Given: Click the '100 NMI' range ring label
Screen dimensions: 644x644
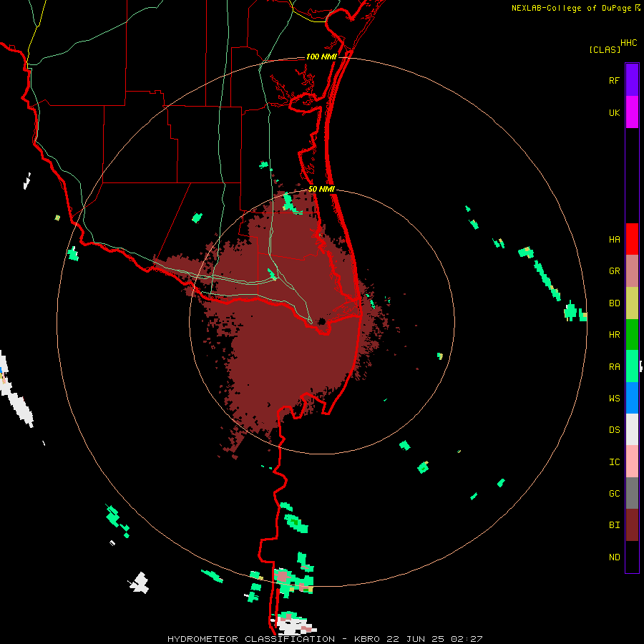Looking at the screenshot, I should [x=321, y=57].
